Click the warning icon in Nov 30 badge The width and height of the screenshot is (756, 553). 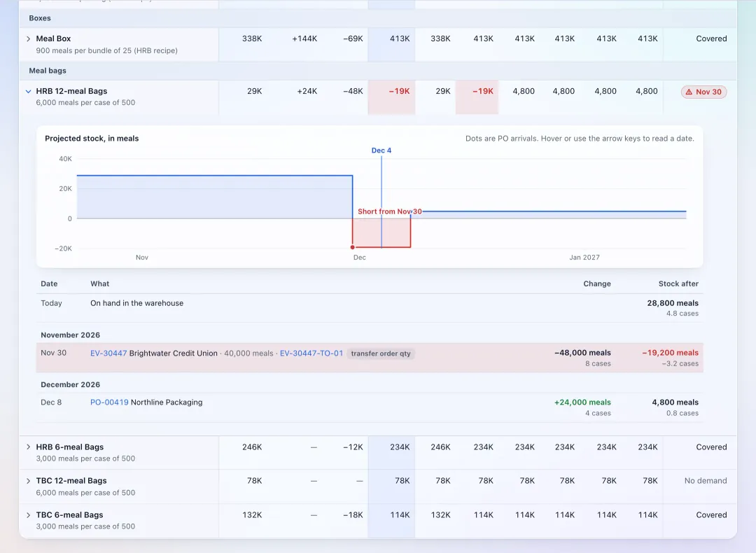689,92
